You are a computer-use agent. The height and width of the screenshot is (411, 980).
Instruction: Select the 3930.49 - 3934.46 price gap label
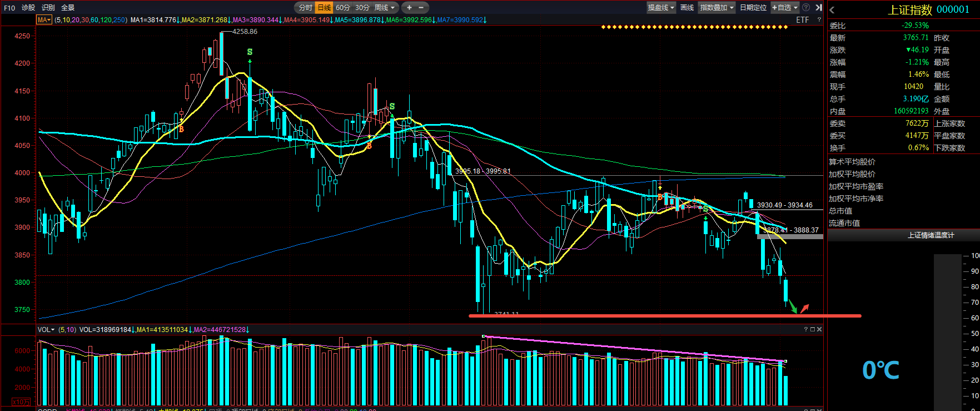(784, 205)
